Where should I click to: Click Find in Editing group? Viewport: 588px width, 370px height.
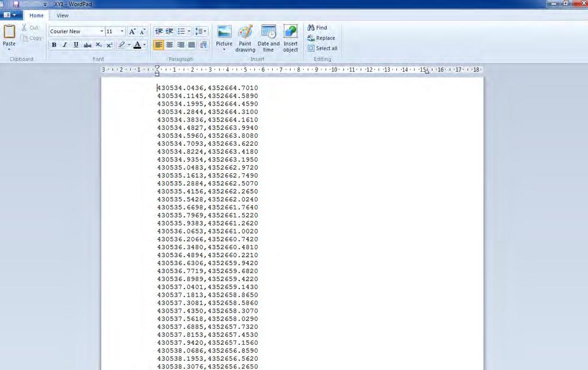click(317, 28)
